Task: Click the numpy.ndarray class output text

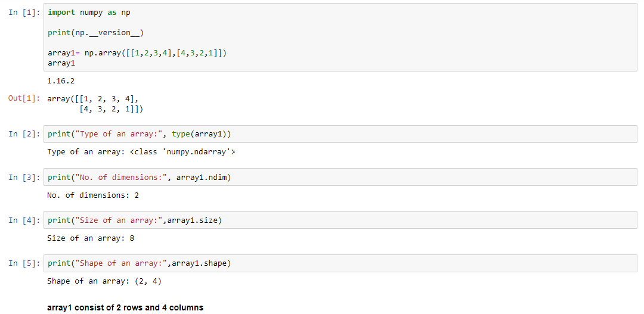Action: (141, 152)
